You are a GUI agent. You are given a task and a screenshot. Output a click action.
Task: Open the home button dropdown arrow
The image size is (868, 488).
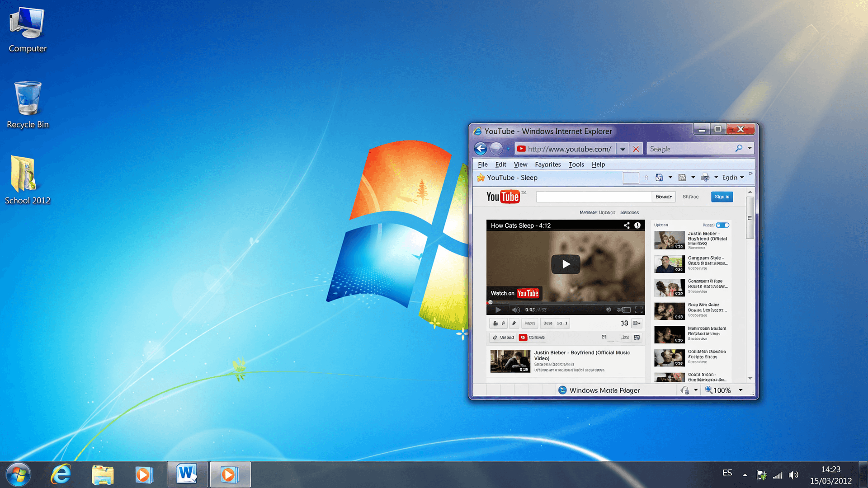(670, 178)
